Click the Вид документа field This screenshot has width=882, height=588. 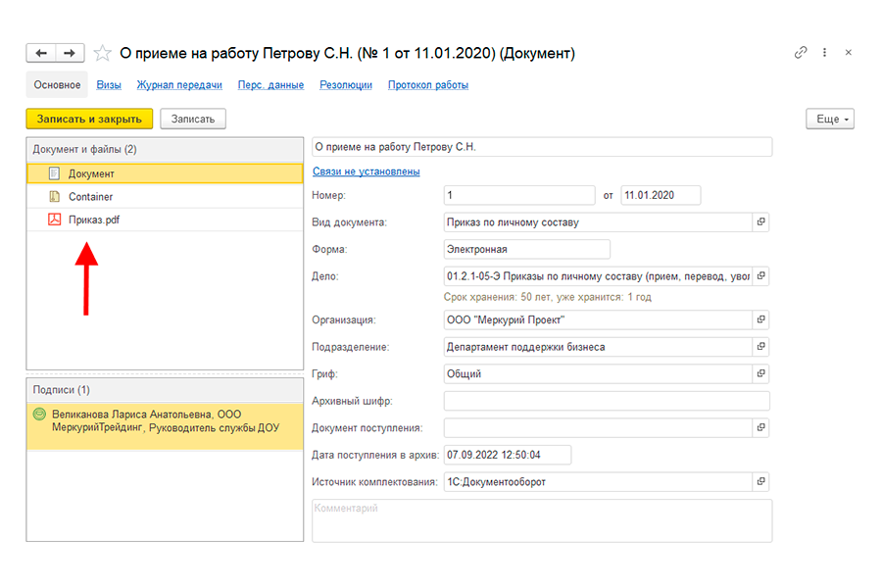coord(598,222)
